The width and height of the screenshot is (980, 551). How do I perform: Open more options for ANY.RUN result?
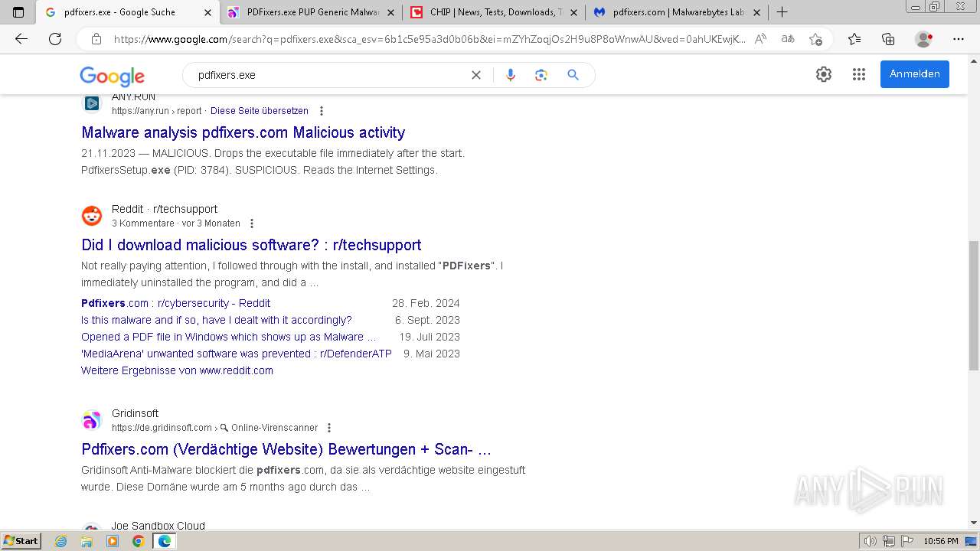322,111
